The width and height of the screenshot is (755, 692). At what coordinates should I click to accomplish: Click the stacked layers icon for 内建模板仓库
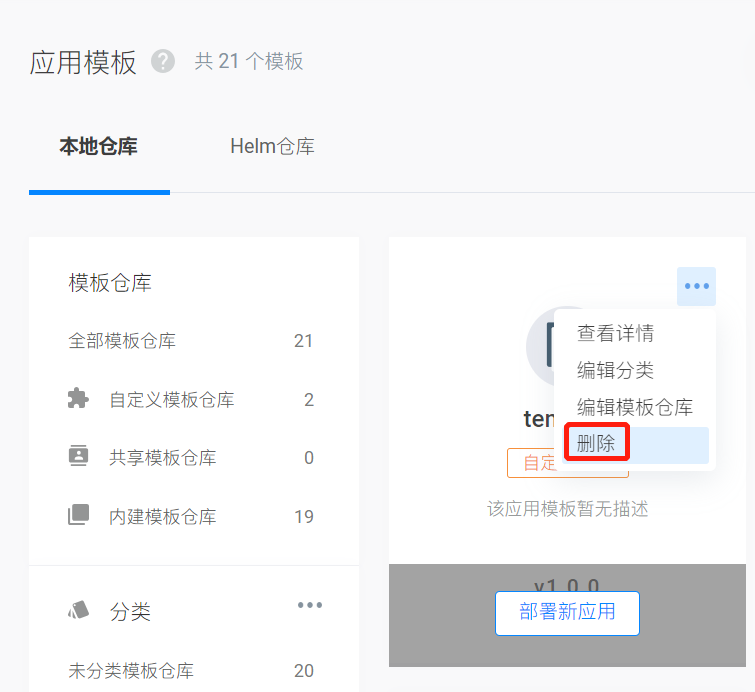[x=78, y=516]
